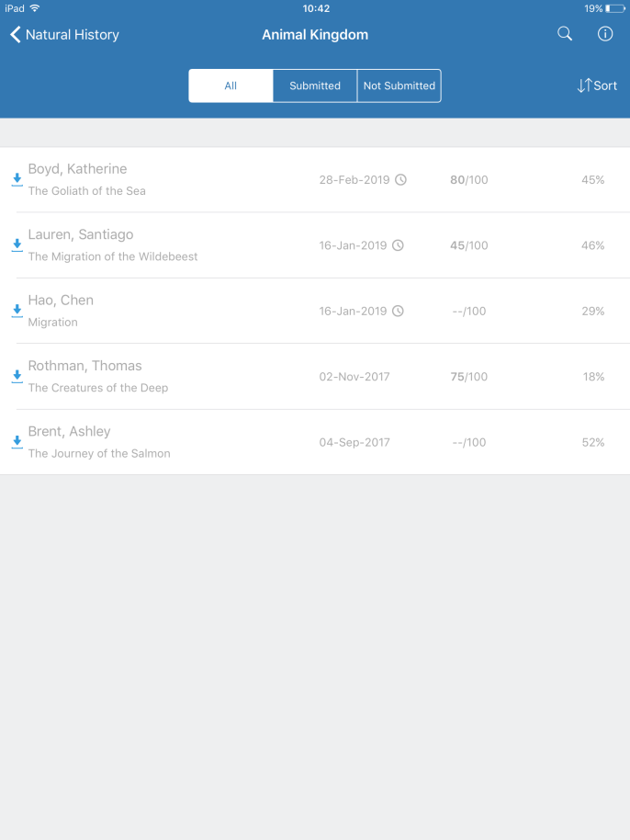Tap the 46% similarity score
630x840 pixels.
click(x=593, y=245)
